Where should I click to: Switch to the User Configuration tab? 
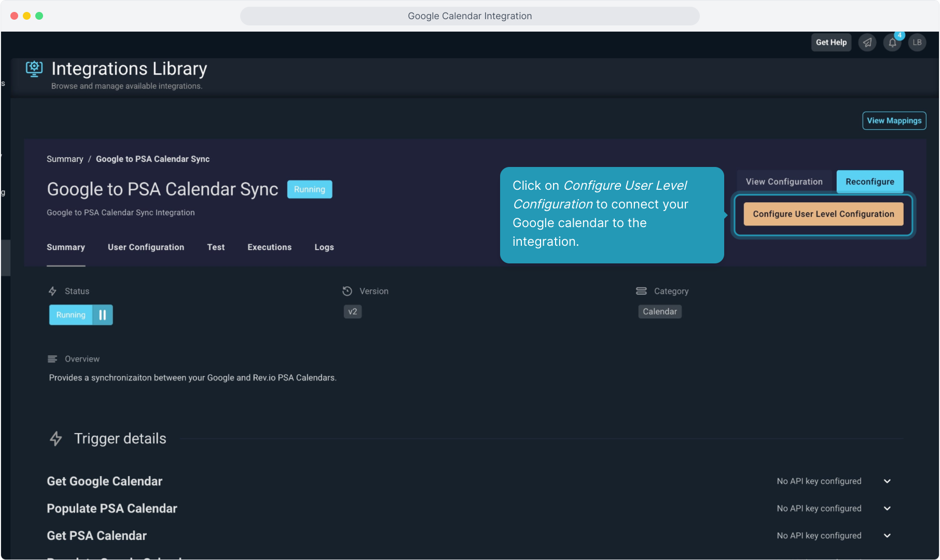coord(146,247)
